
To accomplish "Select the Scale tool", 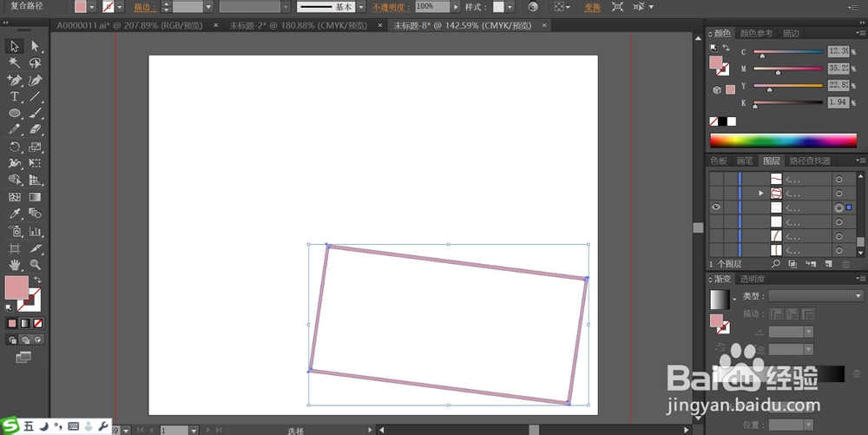I will pyautogui.click(x=35, y=148).
